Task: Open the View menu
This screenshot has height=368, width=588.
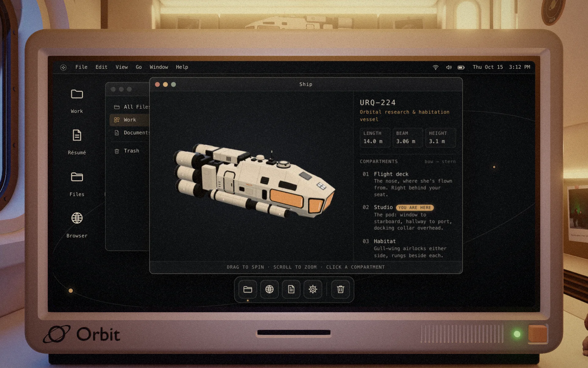Action: tap(122, 67)
